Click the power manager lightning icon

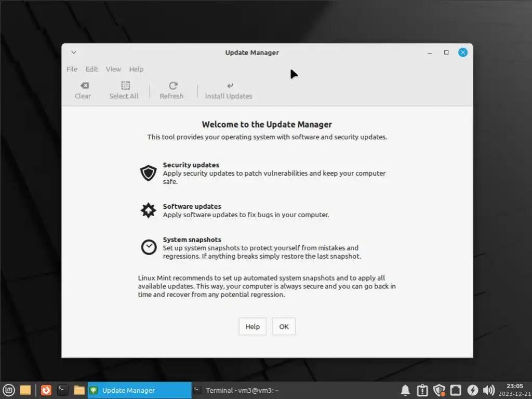pyautogui.click(x=472, y=390)
